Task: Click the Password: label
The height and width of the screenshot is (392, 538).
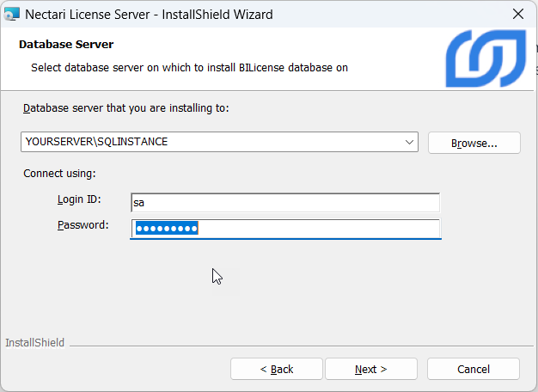Action: [83, 225]
